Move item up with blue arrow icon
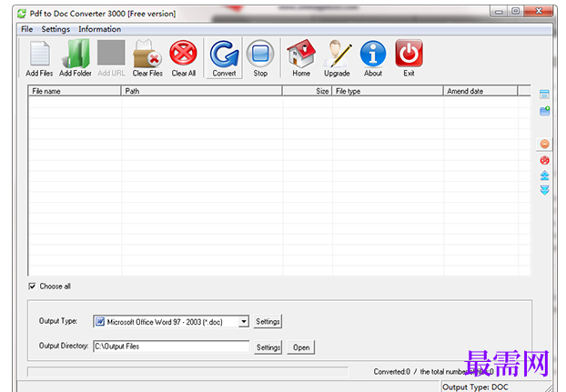 pos(545,176)
